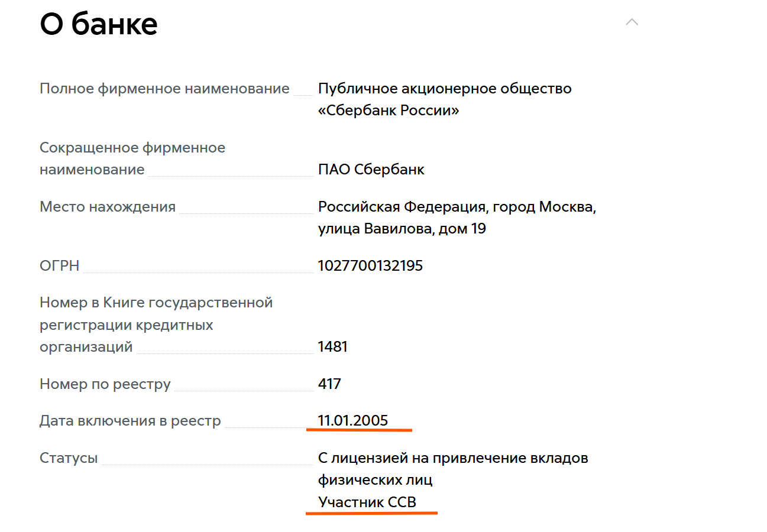Select the registration number 1481

point(332,346)
